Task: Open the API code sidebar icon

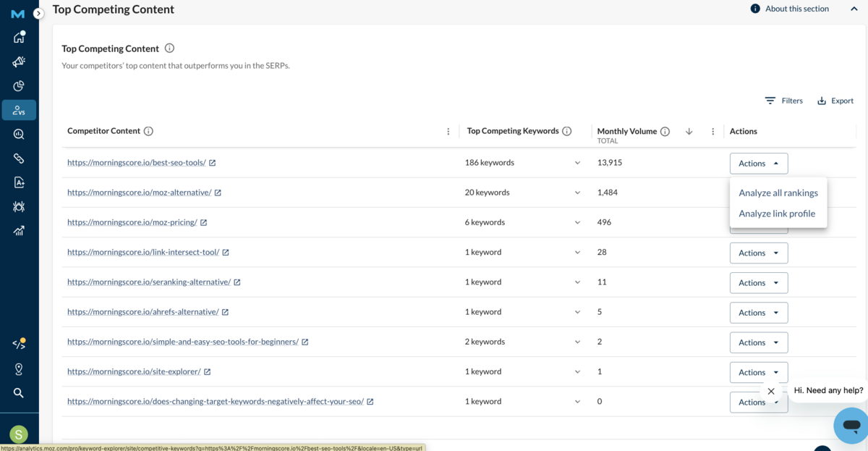Action: click(19, 344)
